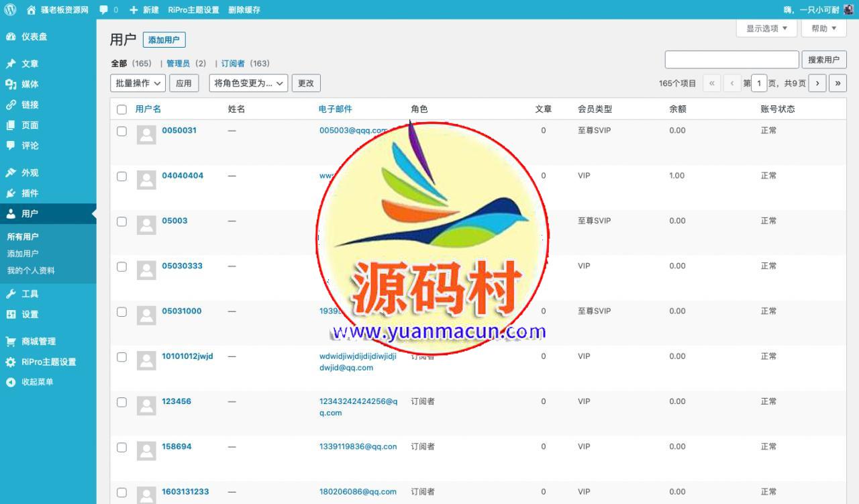859x504 pixels.
Task: Open the Plugins (插件) sidebar item
Action: (x=30, y=193)
